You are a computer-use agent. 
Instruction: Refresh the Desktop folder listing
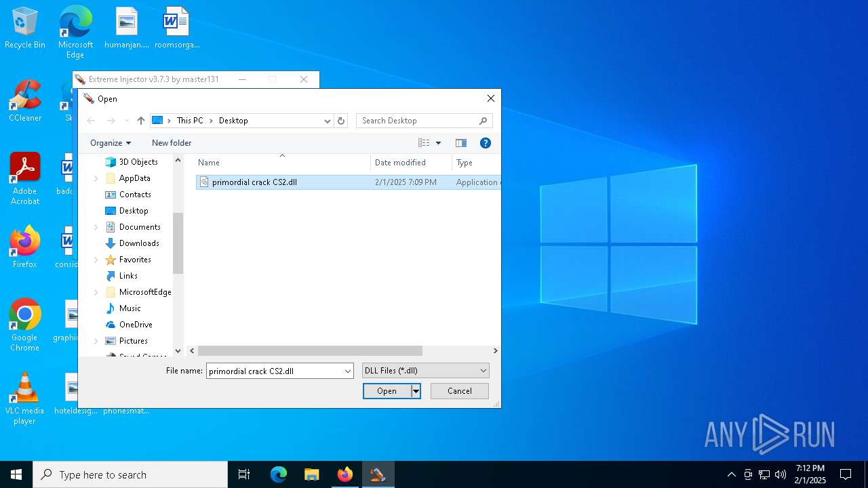(341, 121)
